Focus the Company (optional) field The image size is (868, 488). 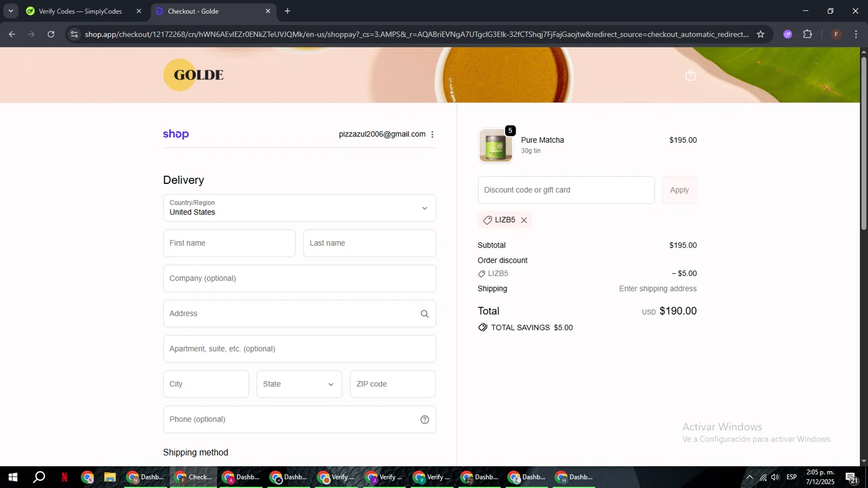pos(299,279)
